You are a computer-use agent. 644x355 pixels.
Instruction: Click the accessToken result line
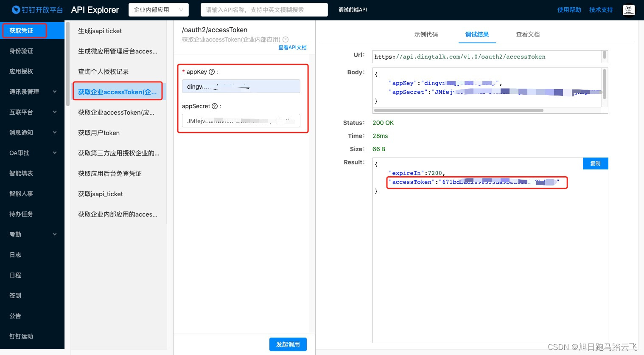[474, 182]
